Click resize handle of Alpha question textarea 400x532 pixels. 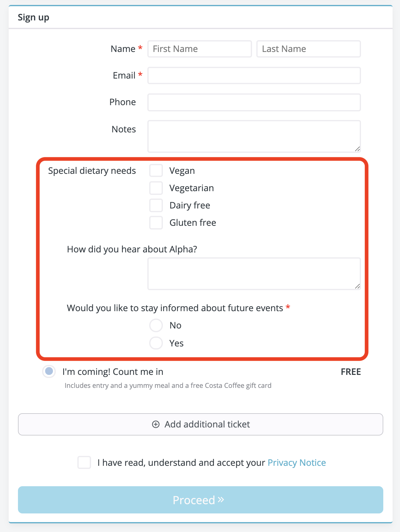[357, 286]
